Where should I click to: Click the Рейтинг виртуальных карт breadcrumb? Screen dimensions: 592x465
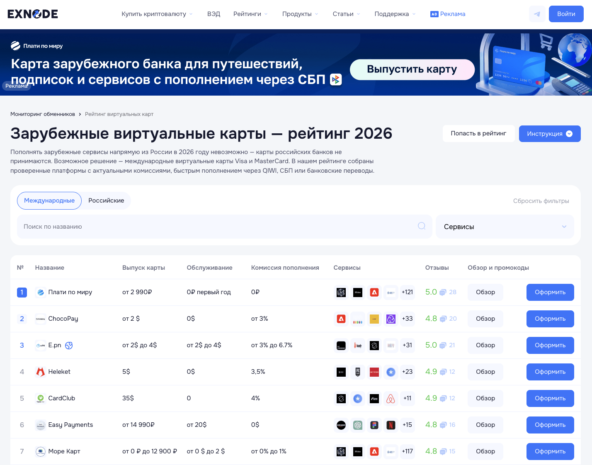point(119,114)
